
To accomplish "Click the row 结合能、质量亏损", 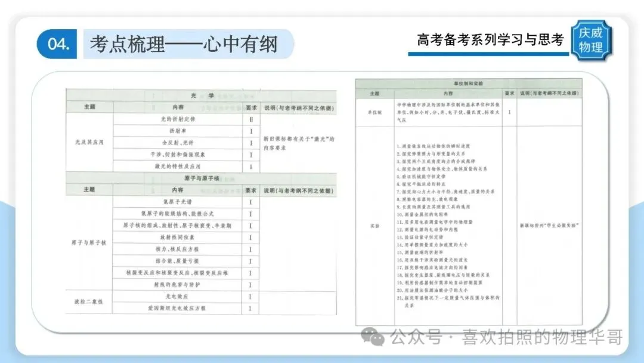I will point(178,261).
